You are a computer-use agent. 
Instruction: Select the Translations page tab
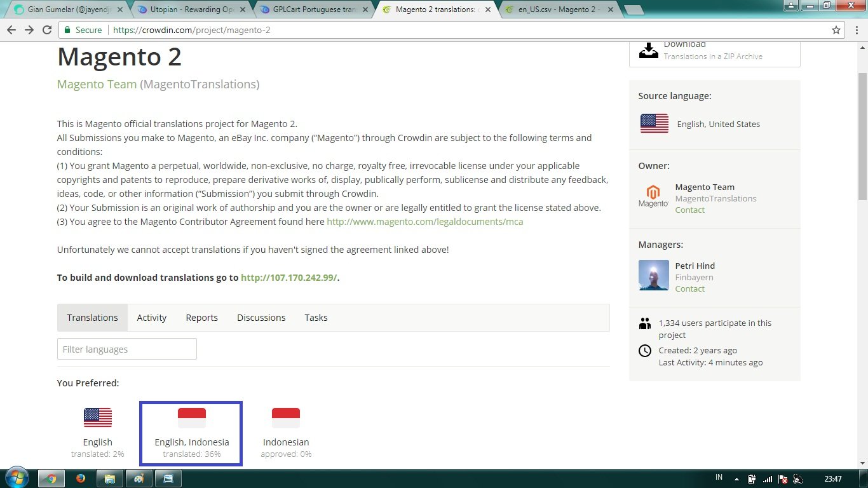(92, 318)
